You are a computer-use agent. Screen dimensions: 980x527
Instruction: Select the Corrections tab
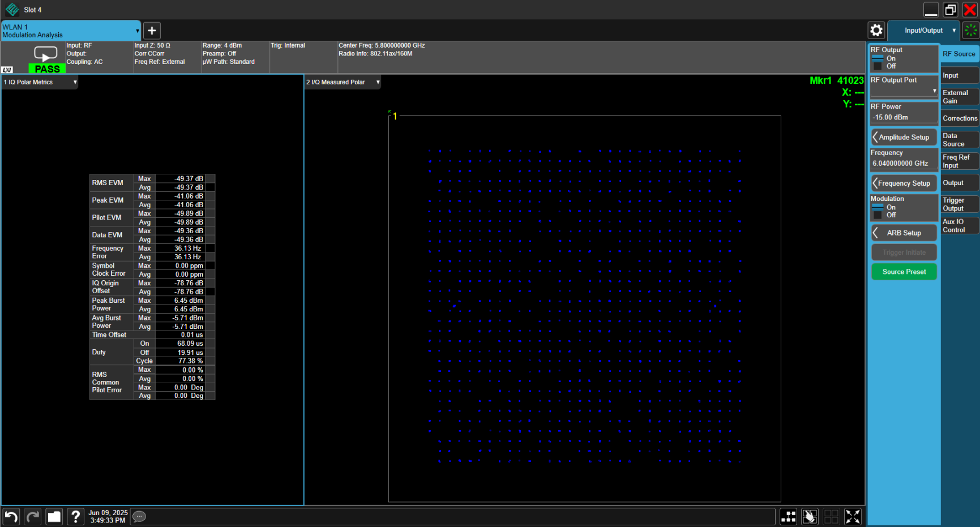click(x=960, y=118)
